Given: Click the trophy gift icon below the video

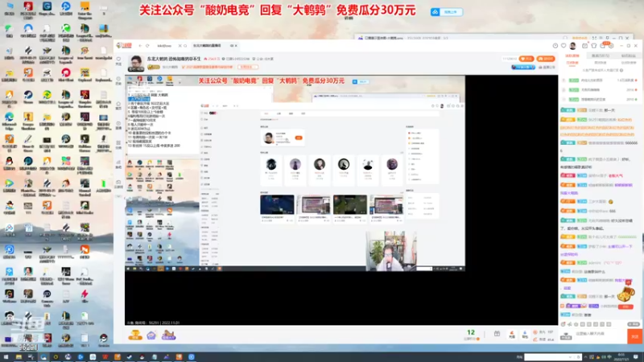Looking at the screenshot, I should (135, 335).
